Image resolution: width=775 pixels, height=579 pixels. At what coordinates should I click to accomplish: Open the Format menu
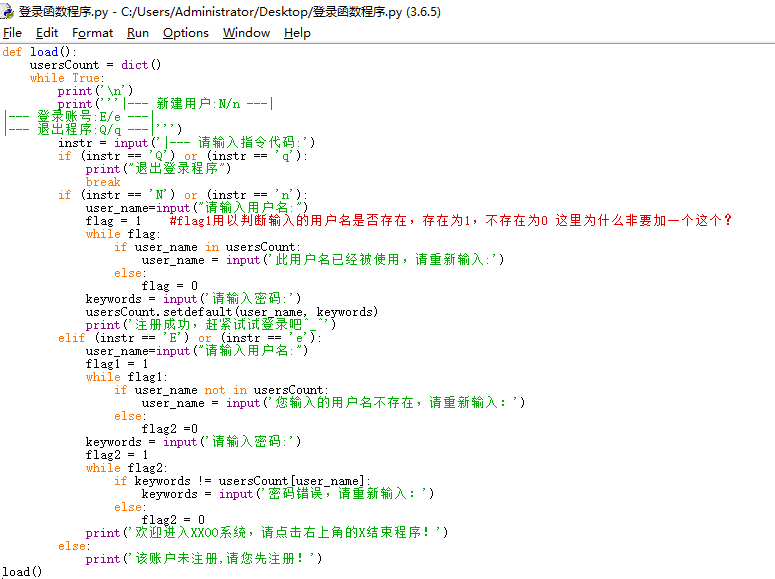click(92, 33)
